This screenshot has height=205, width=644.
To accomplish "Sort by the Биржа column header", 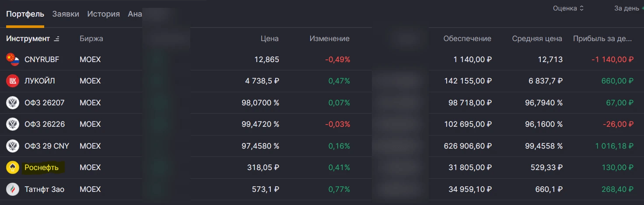I will click(x=91, y=38).
